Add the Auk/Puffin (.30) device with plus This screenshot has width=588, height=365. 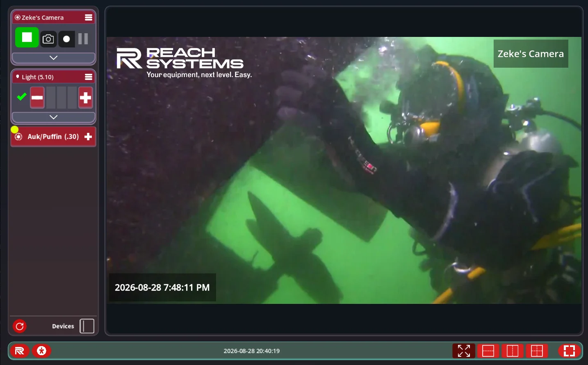(88, 137)
